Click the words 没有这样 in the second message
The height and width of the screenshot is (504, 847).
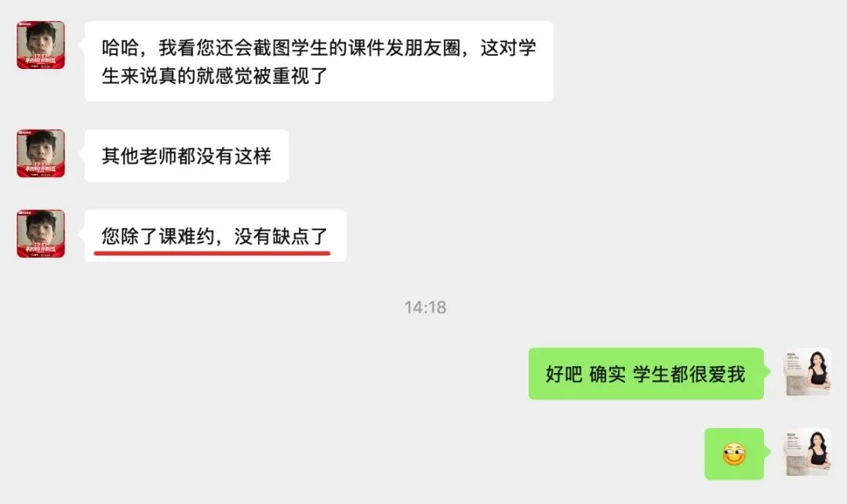(x=234, y=156)
